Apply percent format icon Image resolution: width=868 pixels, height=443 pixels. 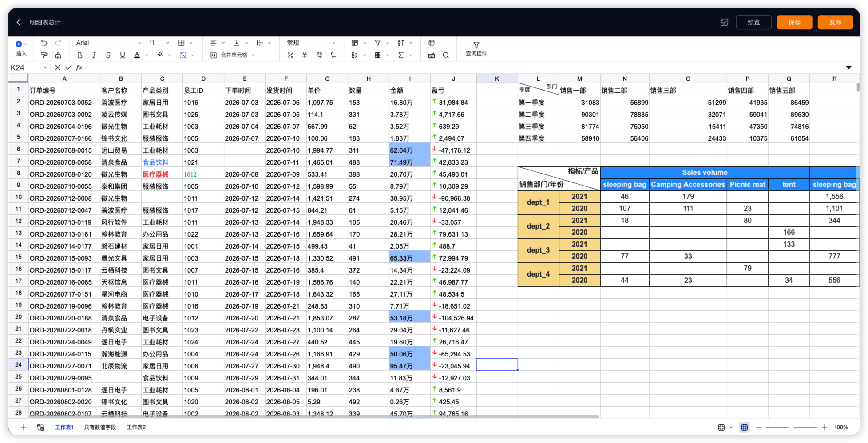pyautogui.click(x=290, y=55)
